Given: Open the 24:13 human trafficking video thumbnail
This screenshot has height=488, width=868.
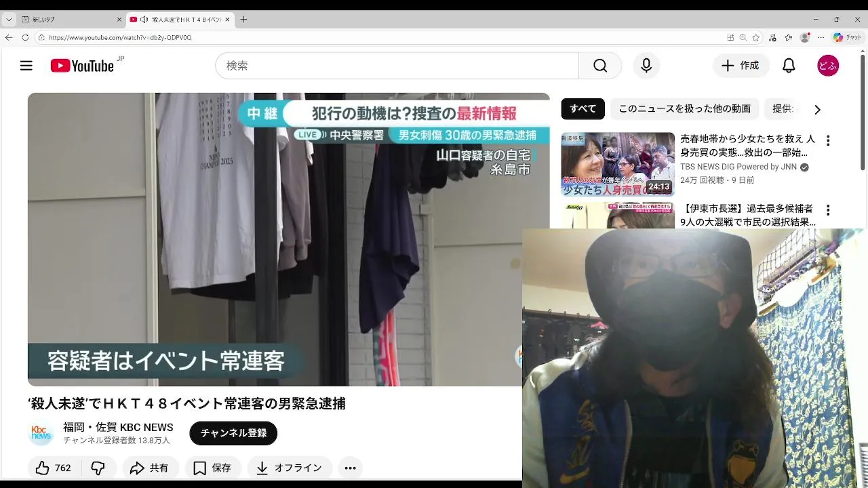Looking at the screenshot, I should click(x=618, y=164).
